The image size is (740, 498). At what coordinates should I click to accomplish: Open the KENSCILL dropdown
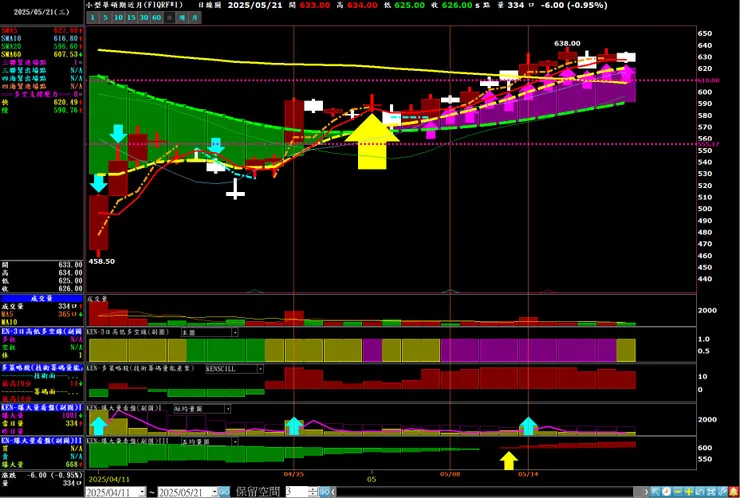coord(260,369)
